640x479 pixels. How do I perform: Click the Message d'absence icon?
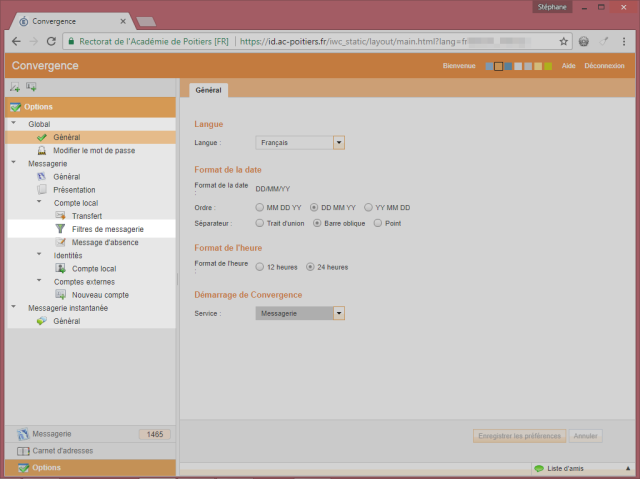click(60, 242)
